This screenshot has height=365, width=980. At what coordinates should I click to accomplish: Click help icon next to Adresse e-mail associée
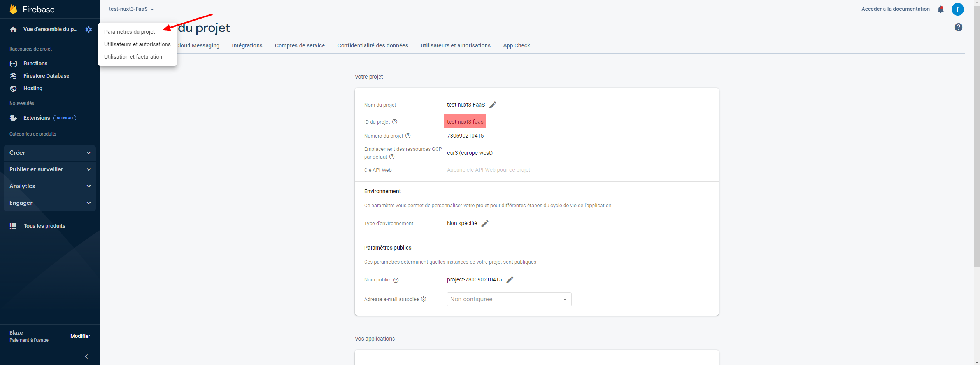424,299
